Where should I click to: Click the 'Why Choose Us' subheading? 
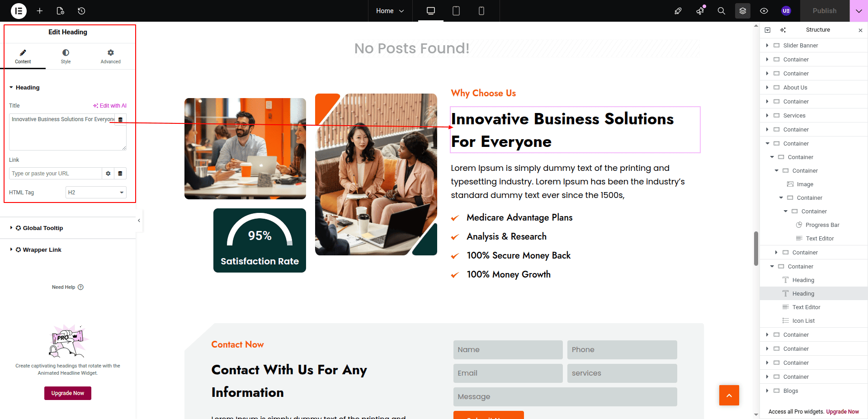[x=483, y=93]
